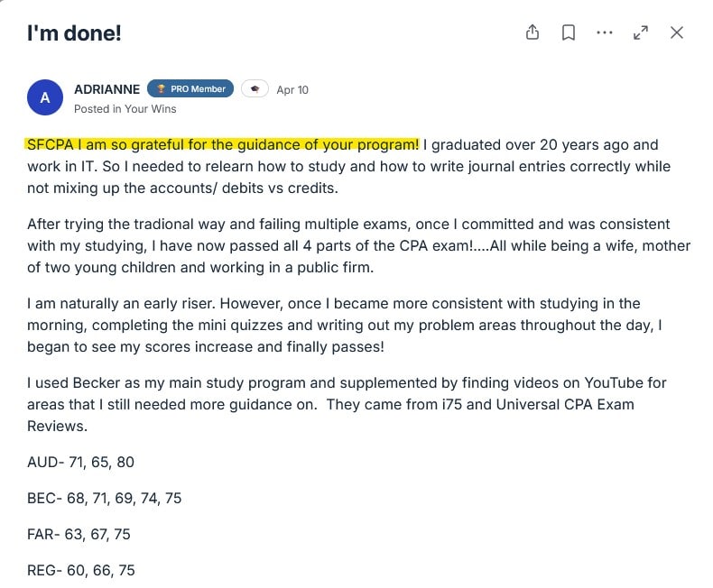The height and width of the screenshot is (588, 713).
Task: Click the FAR scores line
Action: pos(79,534)
